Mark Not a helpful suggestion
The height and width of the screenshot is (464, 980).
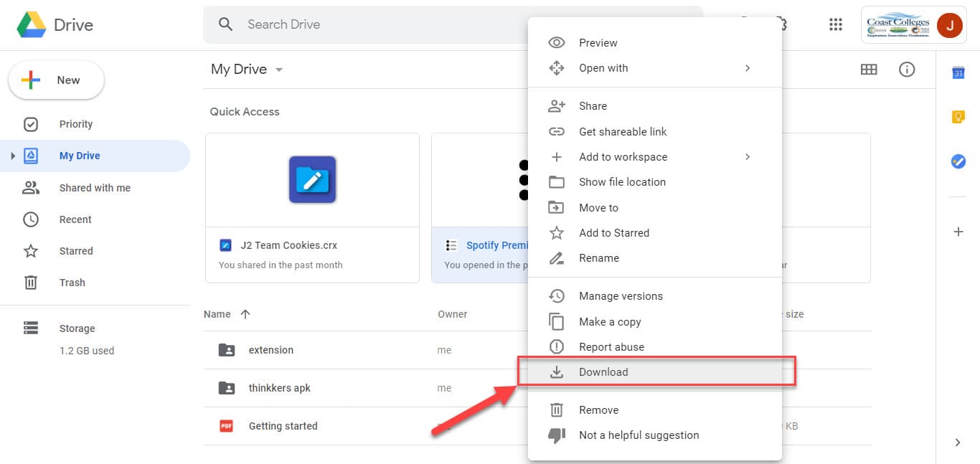coord(639,435)
